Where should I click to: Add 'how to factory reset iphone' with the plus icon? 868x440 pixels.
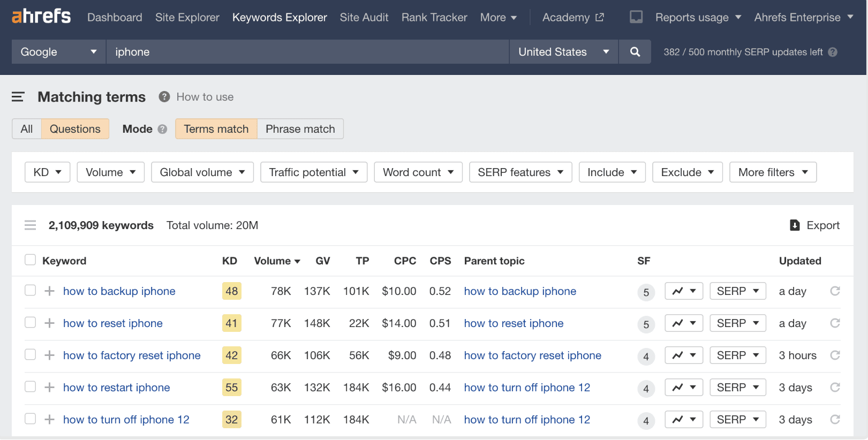coord(49,355)
